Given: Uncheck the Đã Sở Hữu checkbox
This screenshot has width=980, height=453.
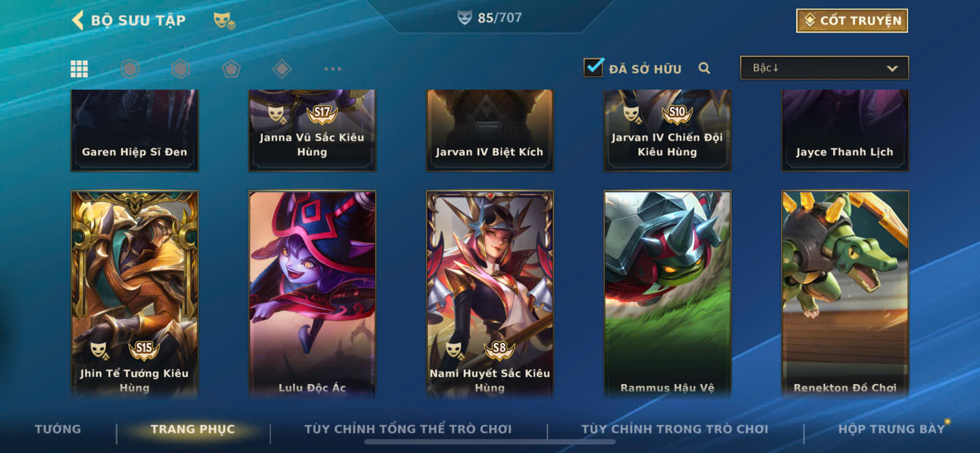Looking at the screenshot, I should click(x=594, y=67).
